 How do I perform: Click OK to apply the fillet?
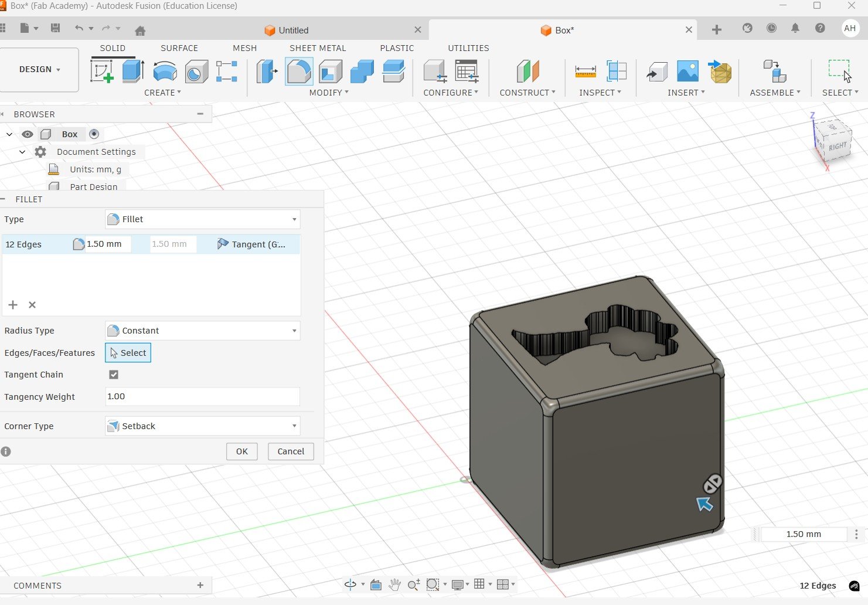coord(241,451)
